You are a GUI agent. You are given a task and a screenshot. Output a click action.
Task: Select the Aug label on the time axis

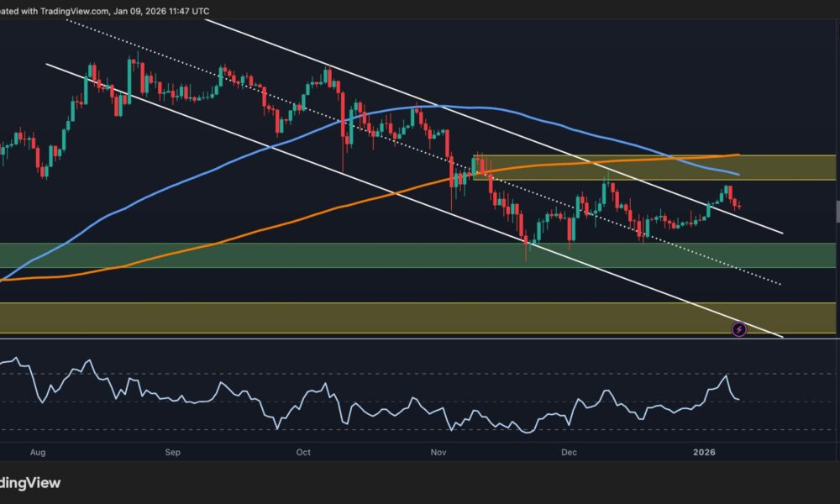[x=39, y=452]
